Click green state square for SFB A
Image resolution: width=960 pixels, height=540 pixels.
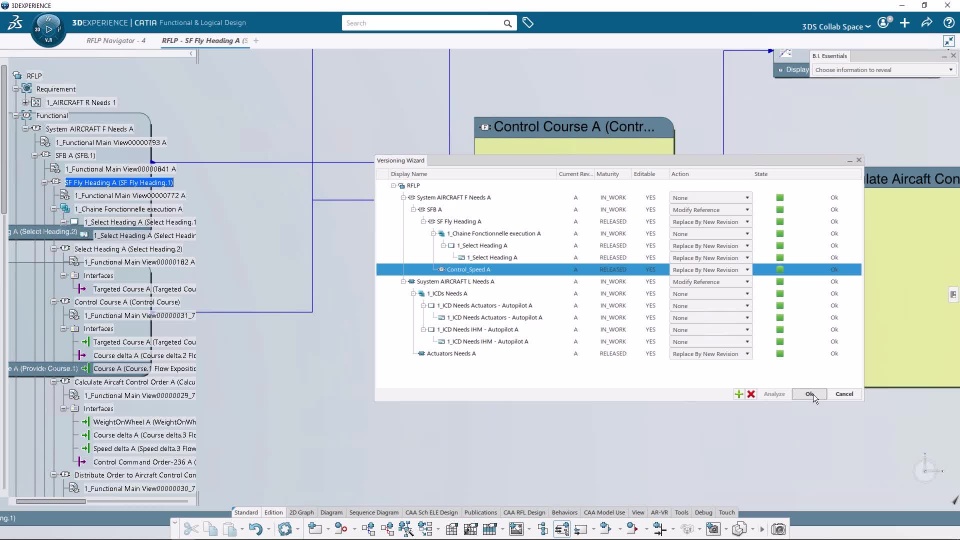[779, 210]
